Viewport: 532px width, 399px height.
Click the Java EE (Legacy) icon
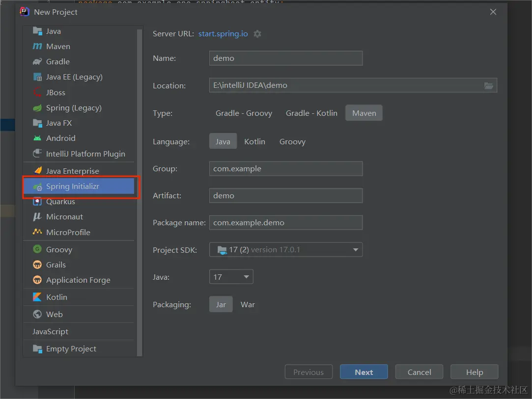tap(37, 77)
